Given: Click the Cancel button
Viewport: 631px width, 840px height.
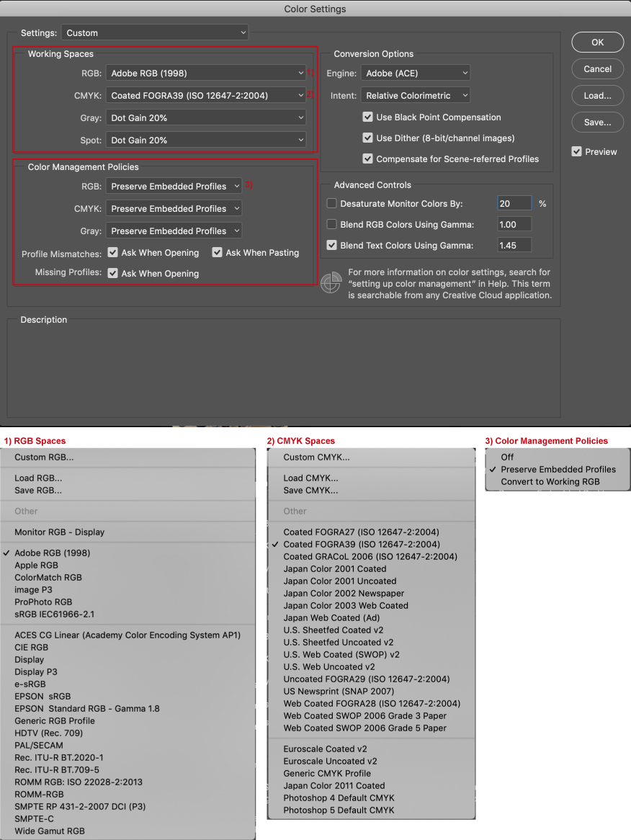Looking at the screenshot, I should point(597,69).
